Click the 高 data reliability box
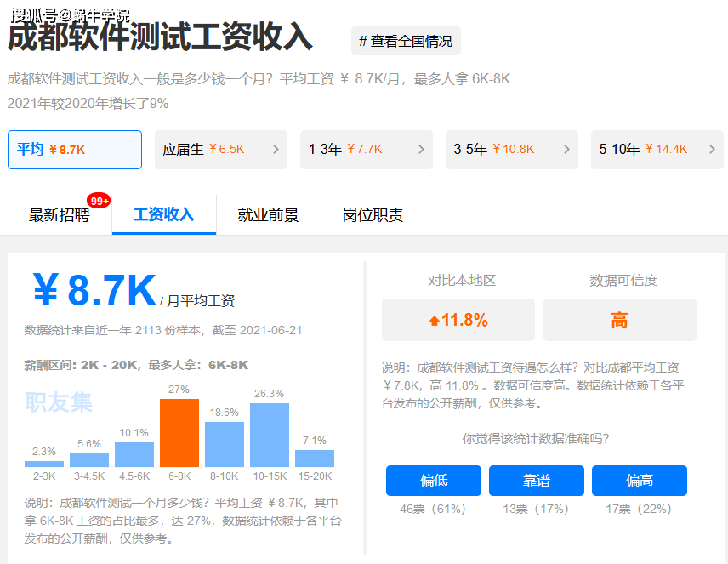The width and height of the screenshot is (728, 564). click(620, 320)
